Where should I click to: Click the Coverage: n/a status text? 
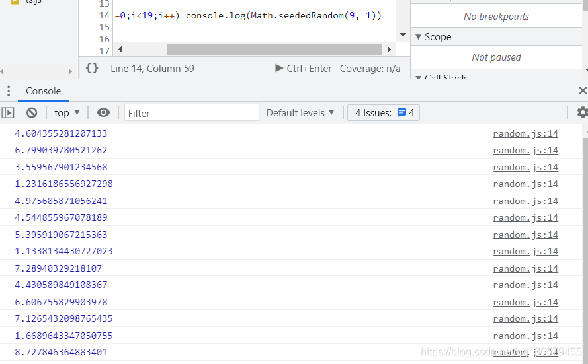(x=370, y=69)
